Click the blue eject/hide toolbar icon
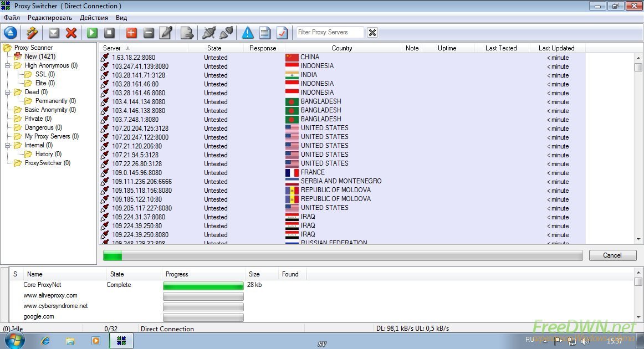 click(11, 33)
